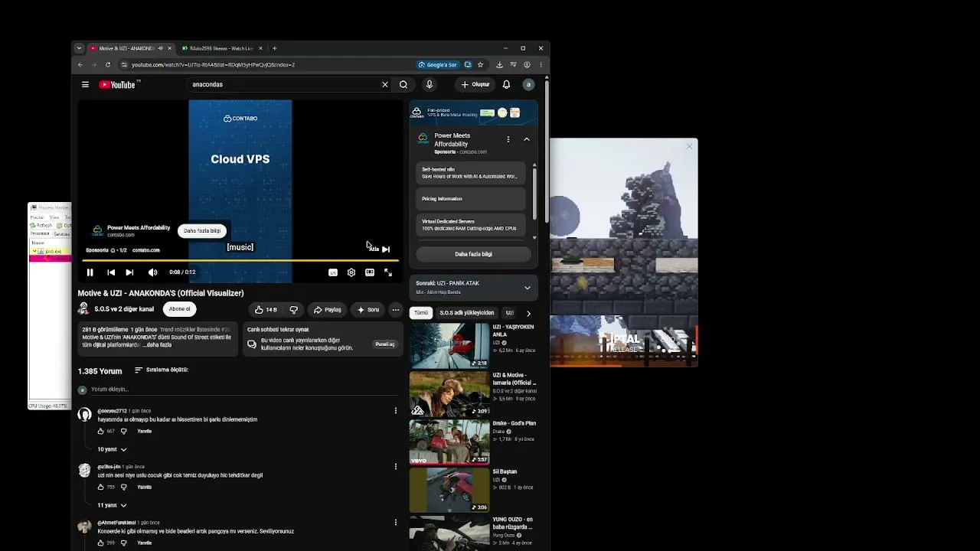
Task: Skip to the next video in player
Action: 129,272
